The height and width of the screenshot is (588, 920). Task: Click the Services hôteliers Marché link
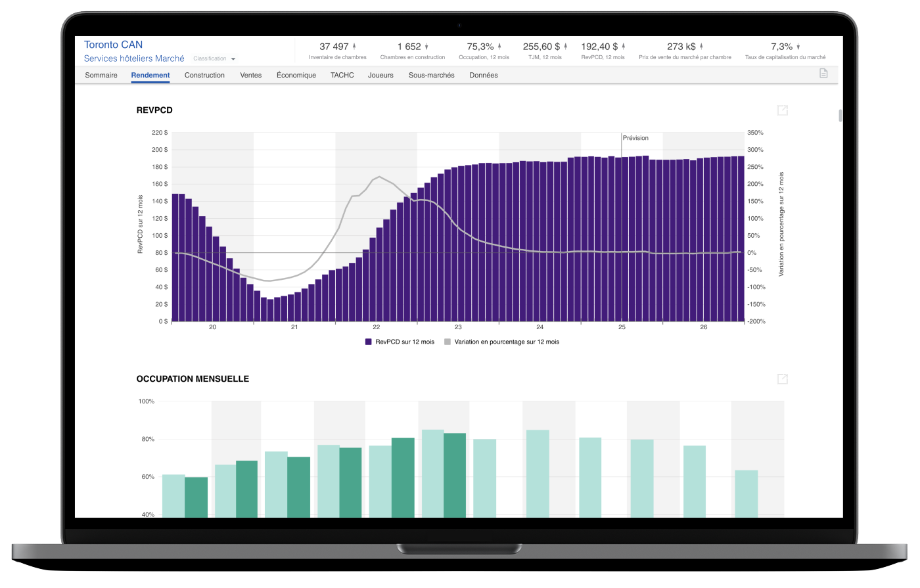134,58
